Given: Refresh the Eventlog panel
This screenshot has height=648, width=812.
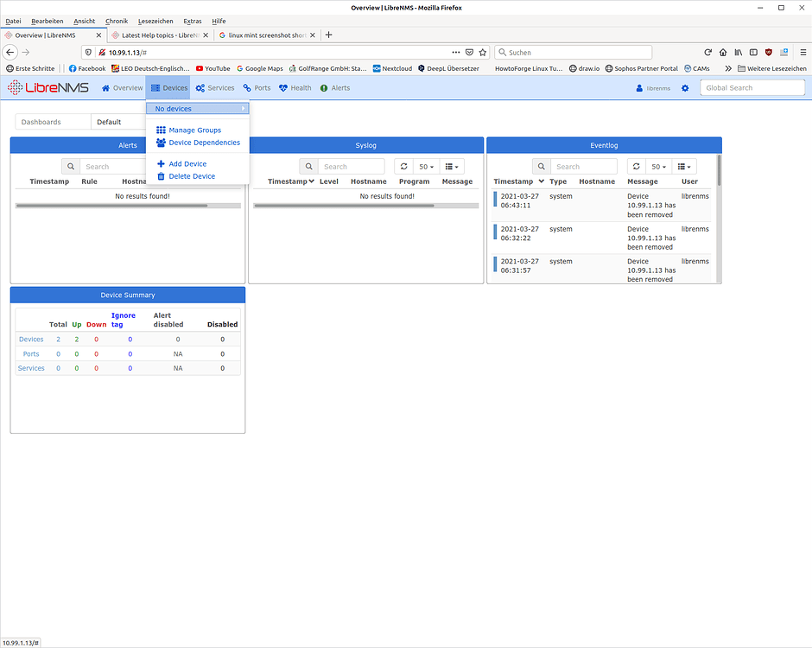Looking at the screenshot, I should click(636, 166).
